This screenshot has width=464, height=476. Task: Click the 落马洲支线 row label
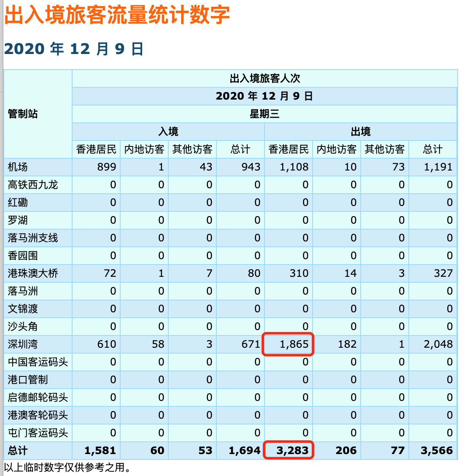coord(33,238)
